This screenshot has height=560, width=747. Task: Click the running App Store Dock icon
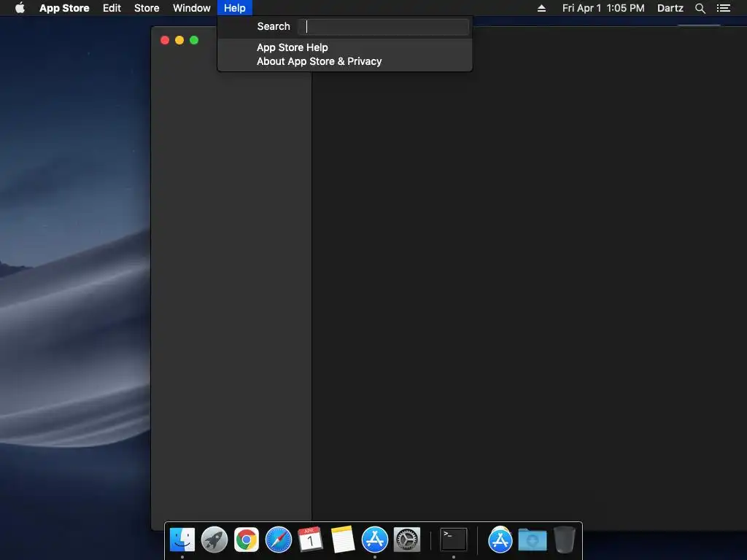pyautogui.click(x=375, y=540)
